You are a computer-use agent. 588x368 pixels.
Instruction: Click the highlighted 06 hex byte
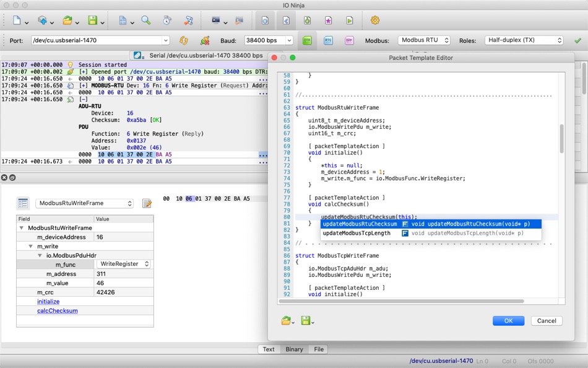189,199
